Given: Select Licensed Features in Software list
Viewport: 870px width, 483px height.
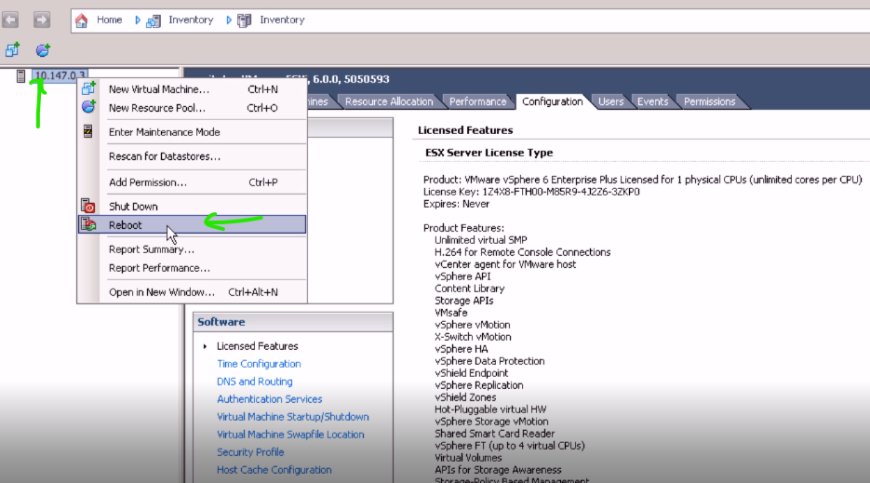Looking at the screenshot, I should pos(257,346).
